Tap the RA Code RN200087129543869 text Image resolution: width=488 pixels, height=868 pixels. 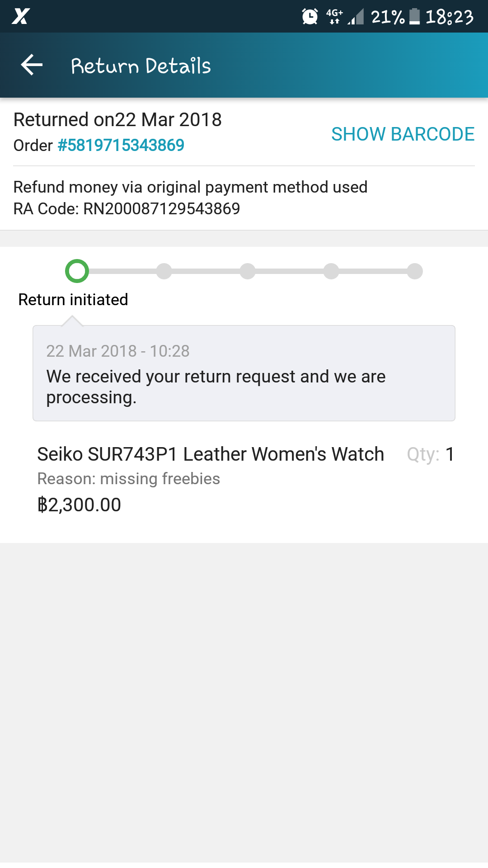[127, 209]
